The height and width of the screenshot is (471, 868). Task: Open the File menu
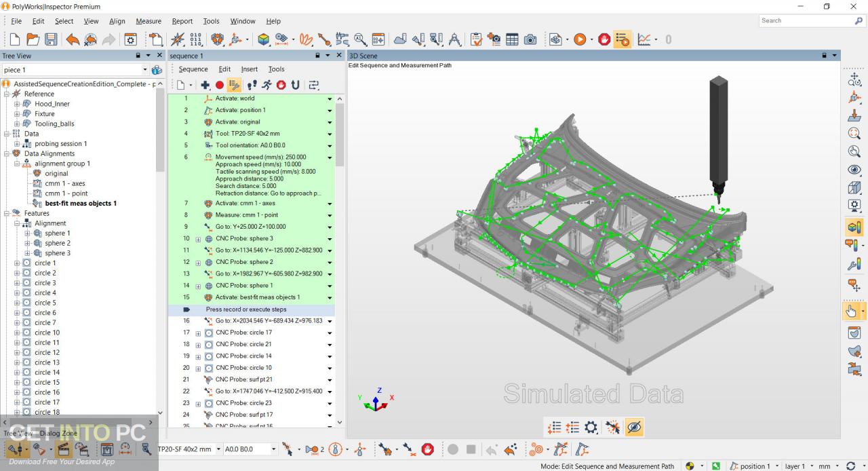16,21
